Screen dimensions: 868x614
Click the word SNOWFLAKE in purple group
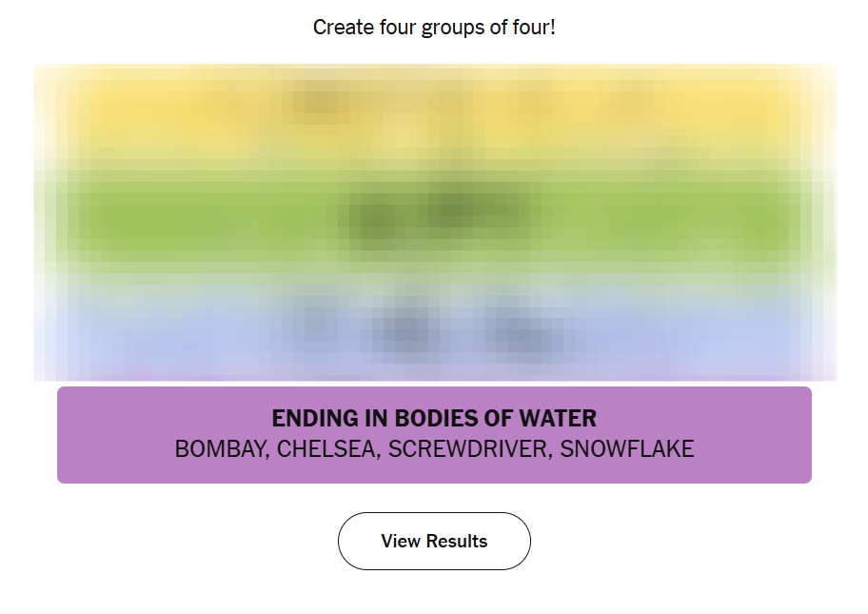point(627,449)
